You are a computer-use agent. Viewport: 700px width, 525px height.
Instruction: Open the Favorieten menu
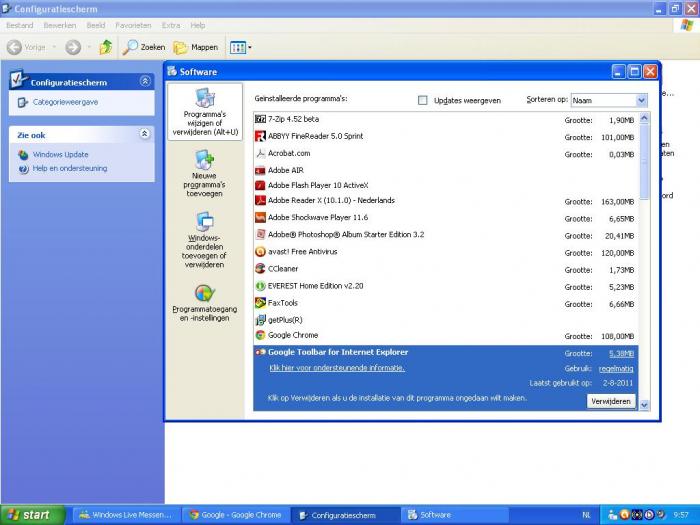click(133, 25)
